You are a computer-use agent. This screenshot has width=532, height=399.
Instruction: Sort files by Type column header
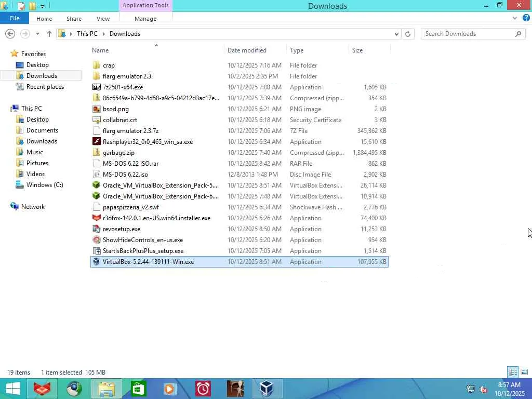[297, 50]
